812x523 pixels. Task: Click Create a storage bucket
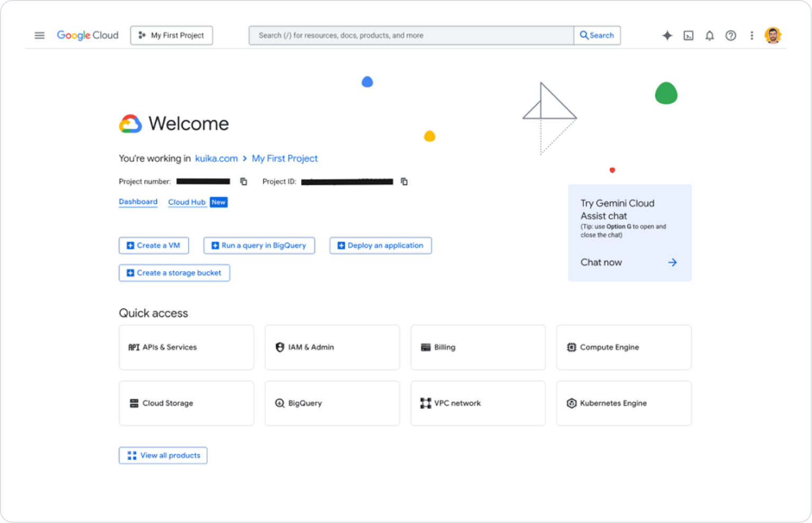point(174,273)
